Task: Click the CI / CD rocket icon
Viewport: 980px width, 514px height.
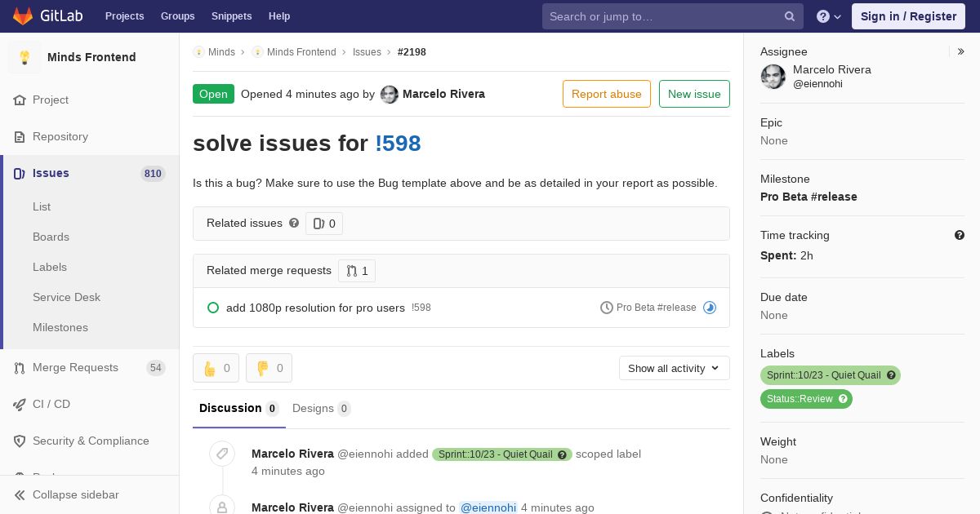Action: [x=20, y=405]
